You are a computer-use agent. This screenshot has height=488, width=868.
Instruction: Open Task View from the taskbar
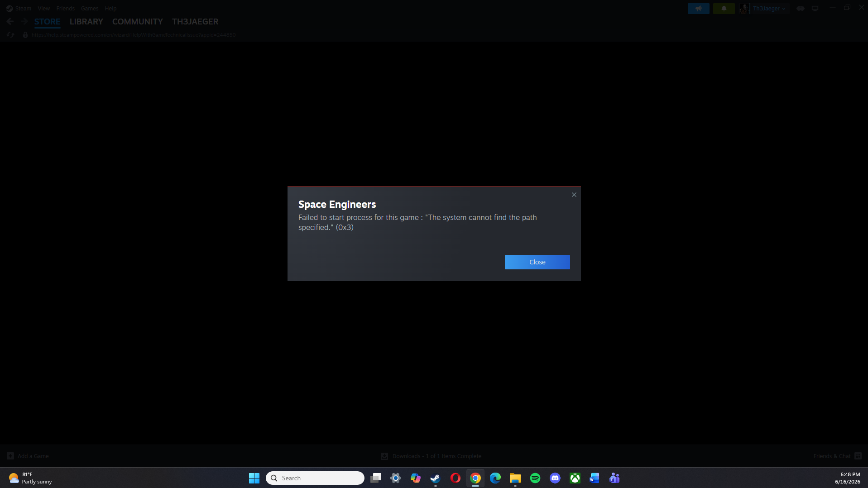[x=376, y=478]
